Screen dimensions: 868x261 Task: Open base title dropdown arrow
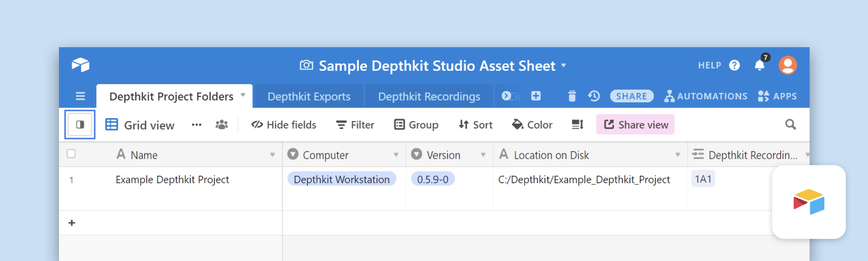click(x=564, y=65)
